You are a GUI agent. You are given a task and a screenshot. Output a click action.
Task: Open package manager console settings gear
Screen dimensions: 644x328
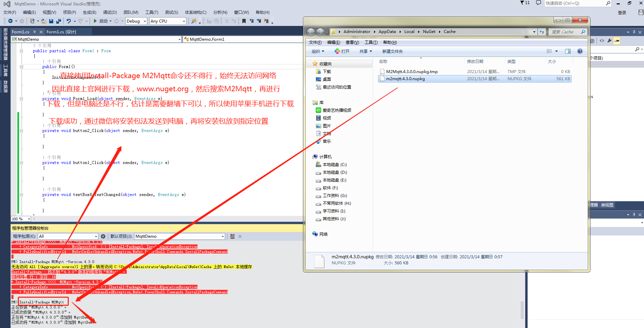click(x=103, y=236)
